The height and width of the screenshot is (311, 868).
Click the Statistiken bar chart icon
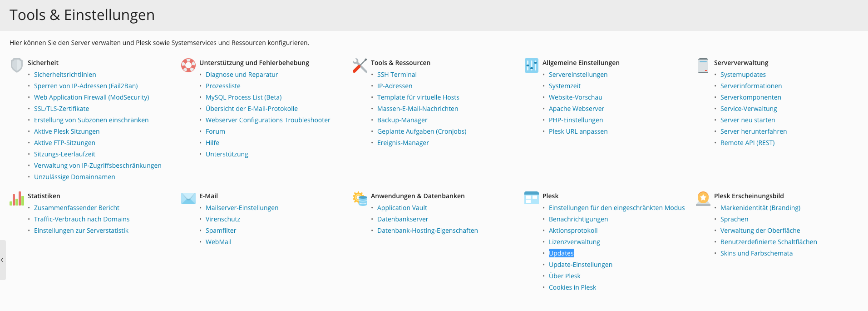(x=17, y=199)
